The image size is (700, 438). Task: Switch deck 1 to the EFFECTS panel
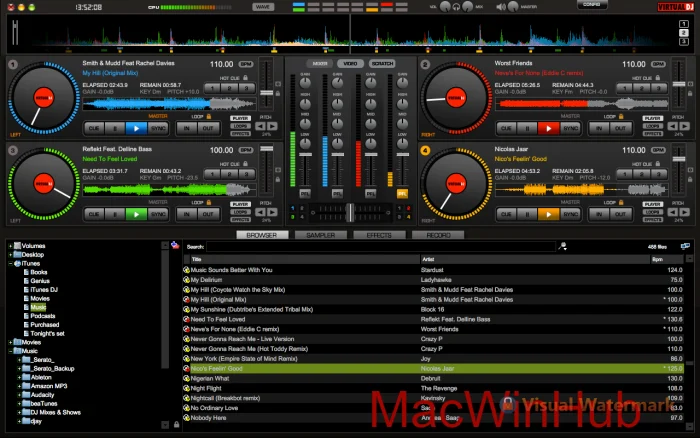(x=240, y=133)
